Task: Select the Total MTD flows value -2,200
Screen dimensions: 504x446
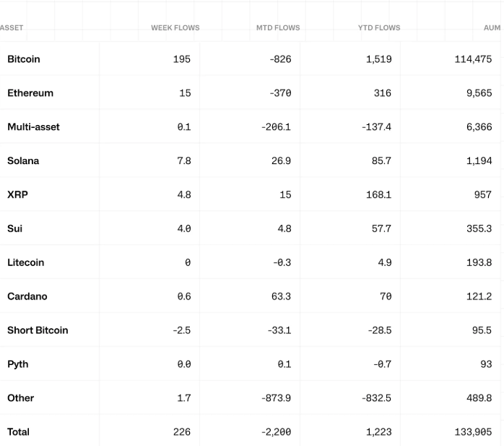Action: tap(276, 432)
